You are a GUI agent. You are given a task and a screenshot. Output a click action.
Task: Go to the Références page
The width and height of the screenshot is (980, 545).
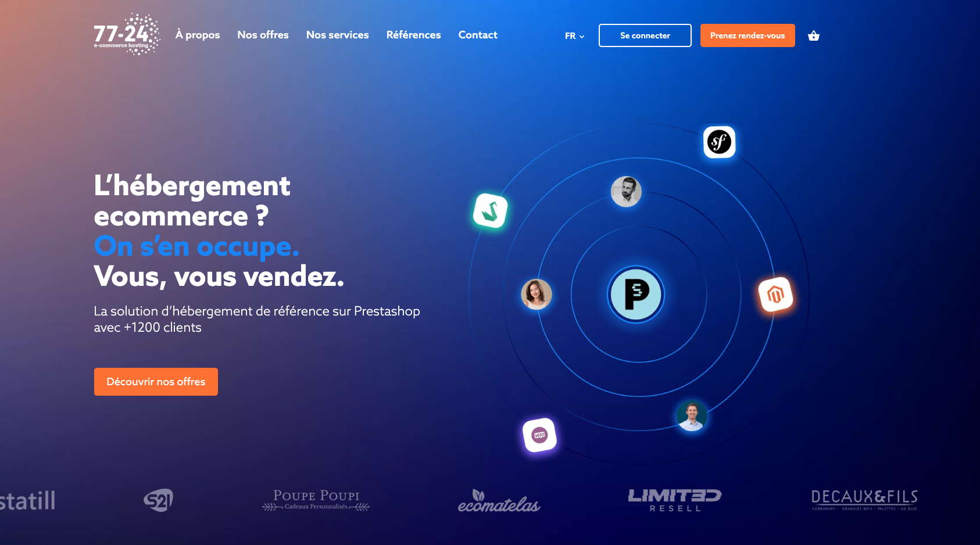pyautogui.click(x=414, y=35)
